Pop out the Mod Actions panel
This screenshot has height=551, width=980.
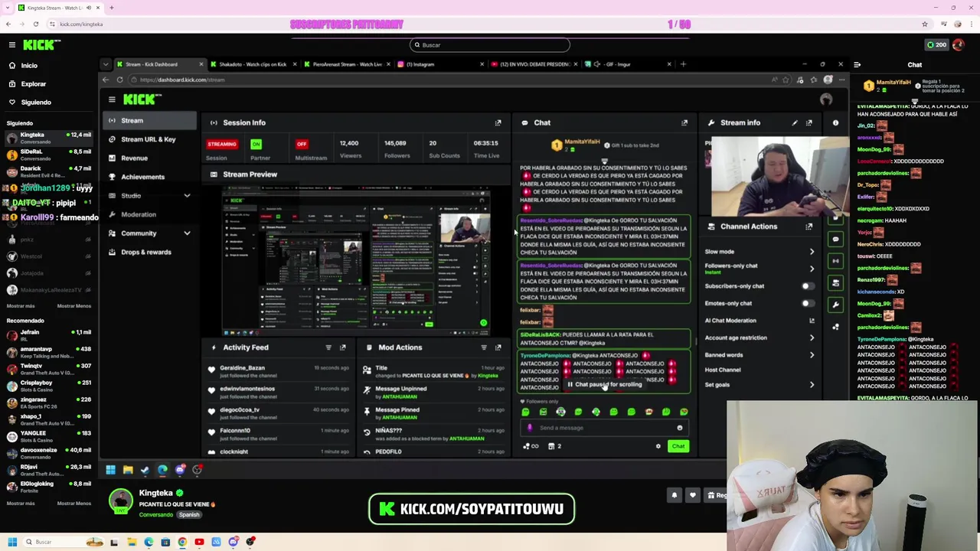click(x=498, y=347)
